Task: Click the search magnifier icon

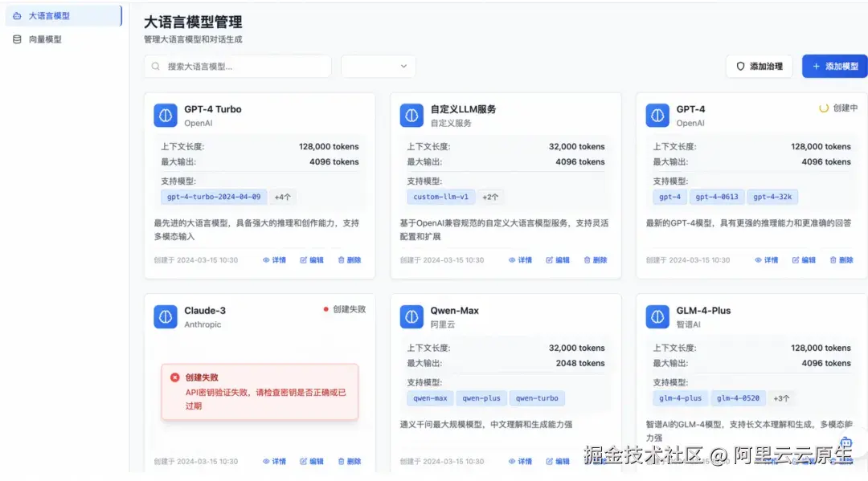Action: (156, 67)
